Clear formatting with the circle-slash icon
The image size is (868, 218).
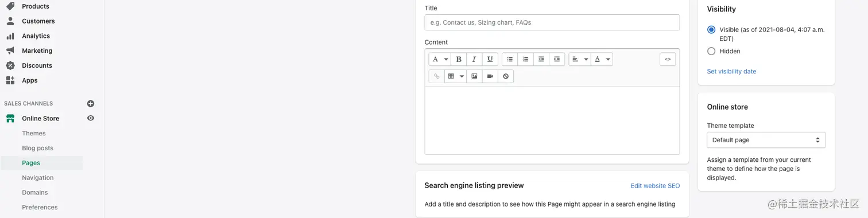coord(506,76)
